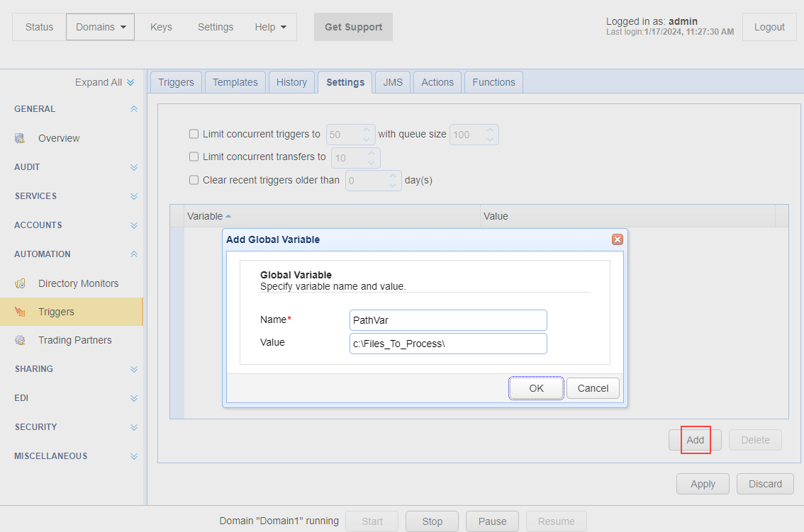Expand the SECURITY section
804x532 pixels.
pos(134,427)
